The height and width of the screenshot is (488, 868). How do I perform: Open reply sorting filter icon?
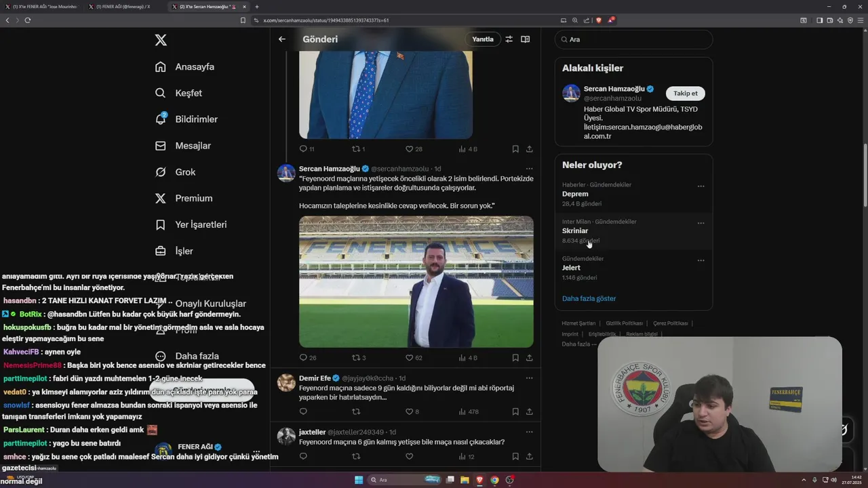point(509,39)
